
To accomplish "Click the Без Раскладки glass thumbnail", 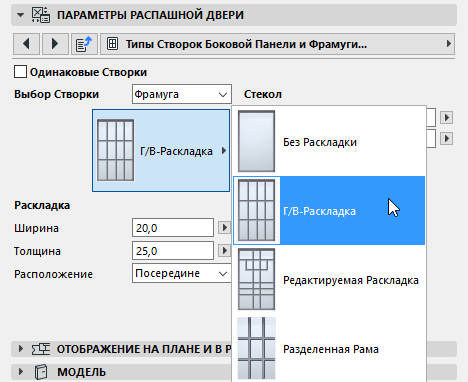I will 256,141.
